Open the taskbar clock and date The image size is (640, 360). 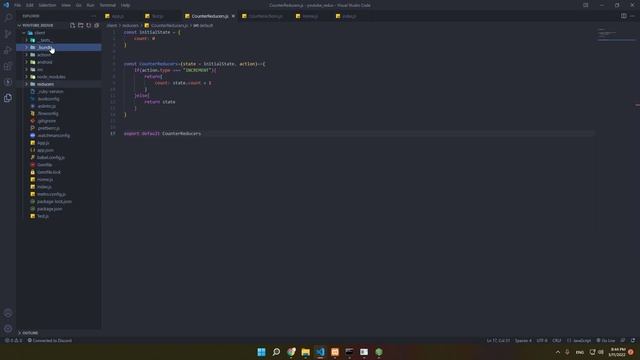tap(617, 352)
